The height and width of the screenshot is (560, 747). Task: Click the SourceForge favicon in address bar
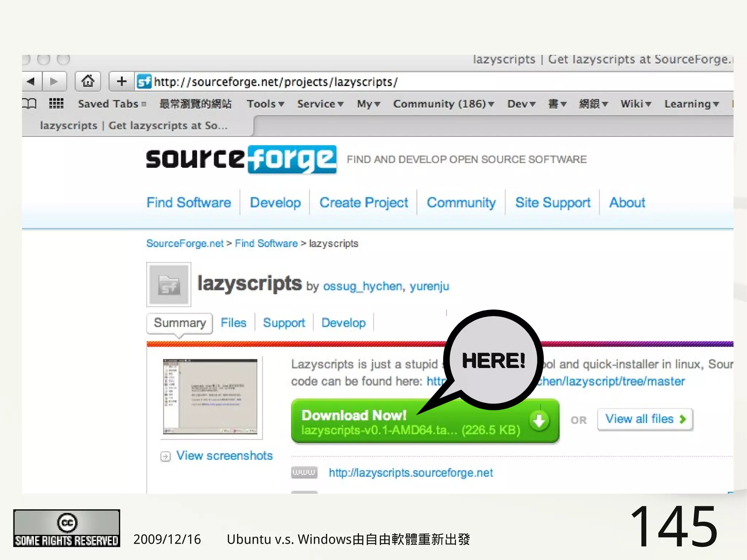(x=144, y=81)
